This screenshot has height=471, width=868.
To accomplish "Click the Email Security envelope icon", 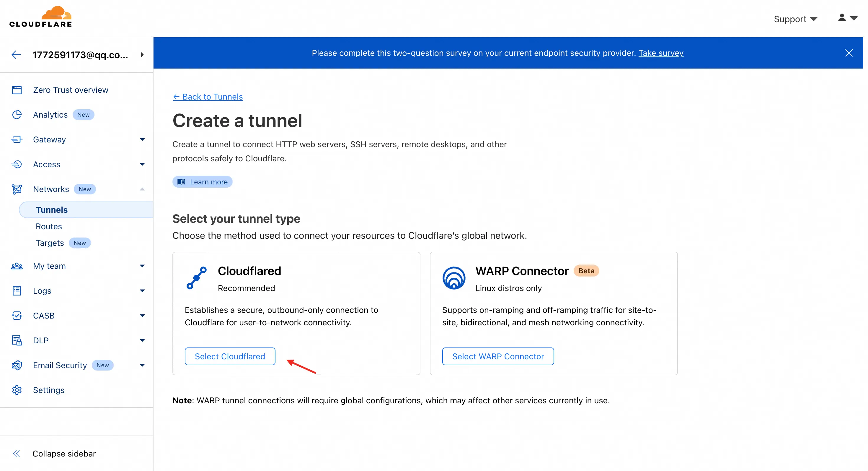I will (17, 365).
